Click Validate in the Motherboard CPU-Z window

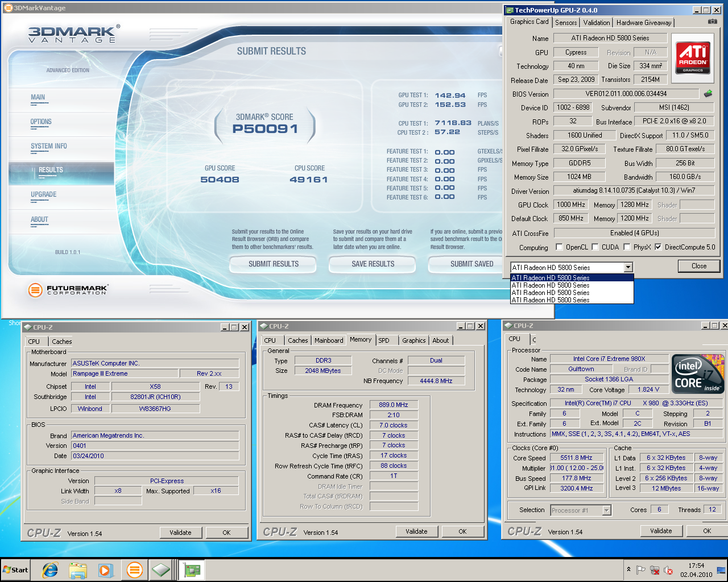180,533
